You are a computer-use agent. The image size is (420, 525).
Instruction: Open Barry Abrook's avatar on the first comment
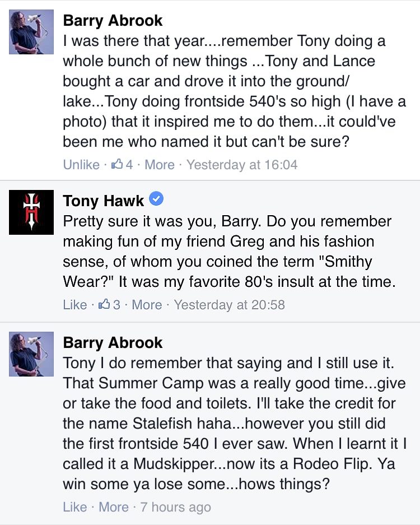[x=31, y=32]
